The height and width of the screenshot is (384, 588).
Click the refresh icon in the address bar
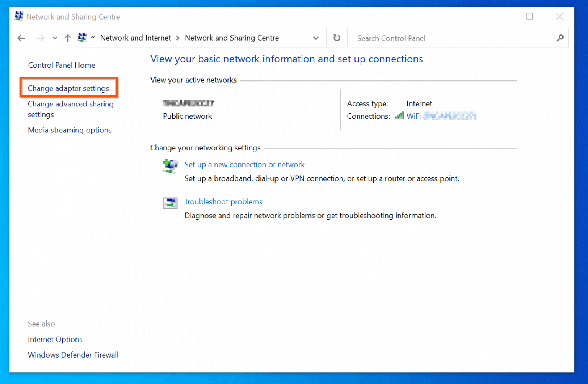click(x=336, y=38)
